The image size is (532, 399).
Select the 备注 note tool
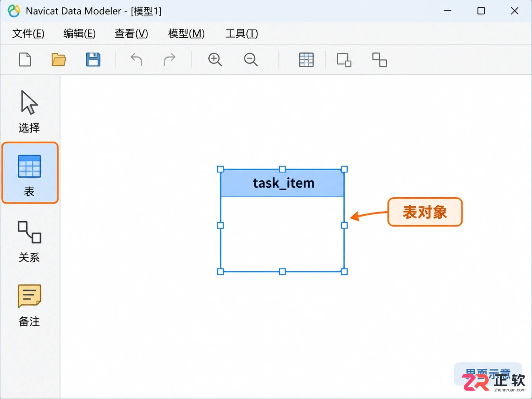pos(29,306)
